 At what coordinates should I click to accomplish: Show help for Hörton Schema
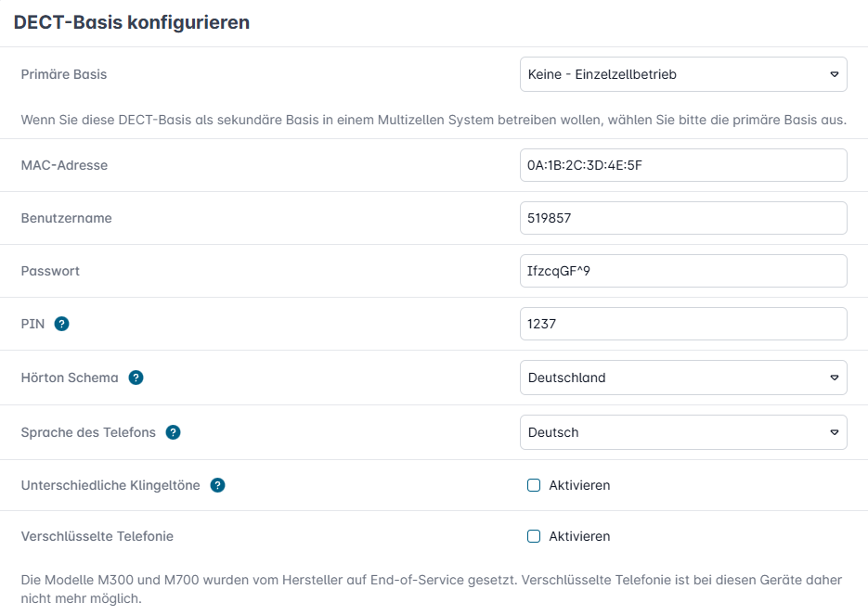click(136, 378)
